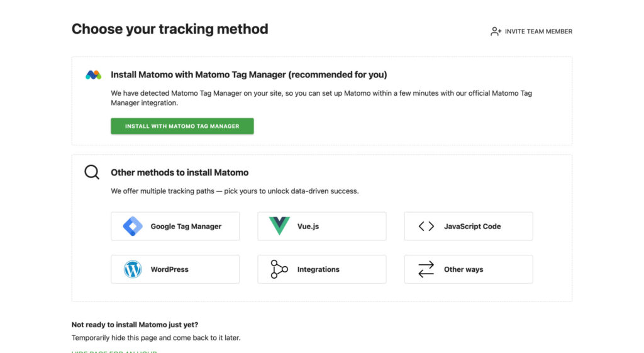Choose the Google Tag Manager text label
644x353 pixels.
[x=186, y=227]
